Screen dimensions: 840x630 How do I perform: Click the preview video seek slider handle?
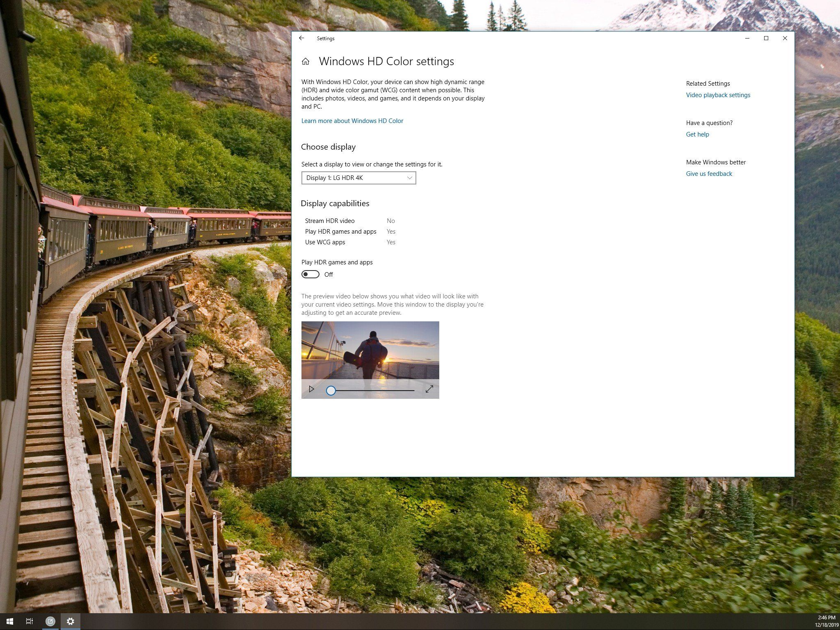click(331, 391)
